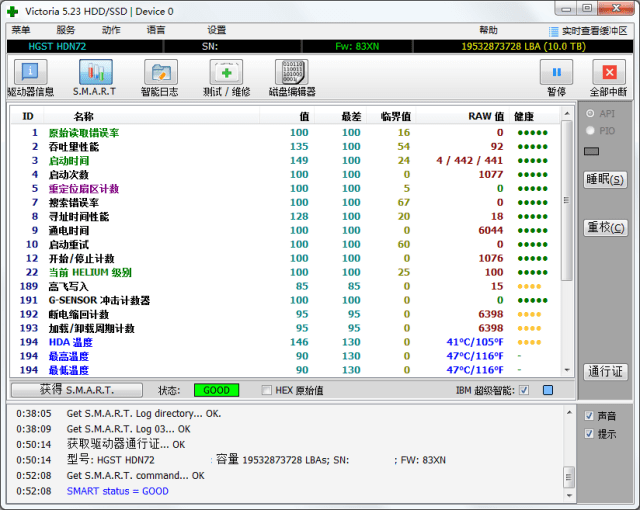
Task: Click the 'SMART status = GOOD' log line
Action: pos(118,491)
